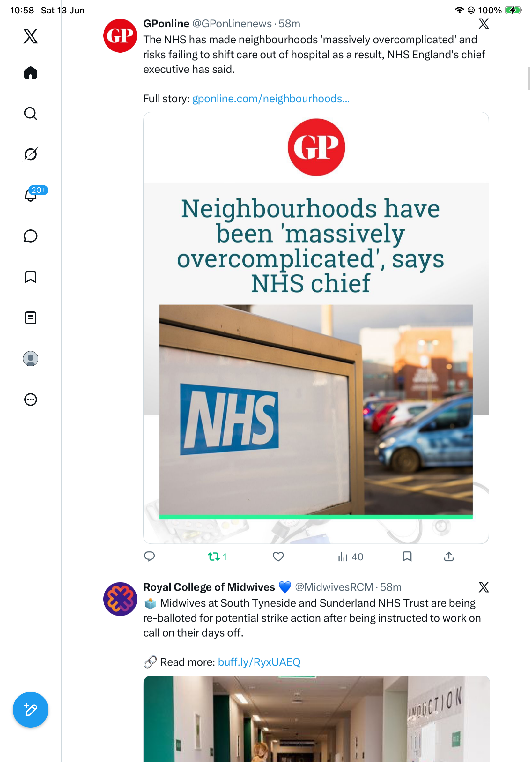Compose a new post

coord(31,710)
